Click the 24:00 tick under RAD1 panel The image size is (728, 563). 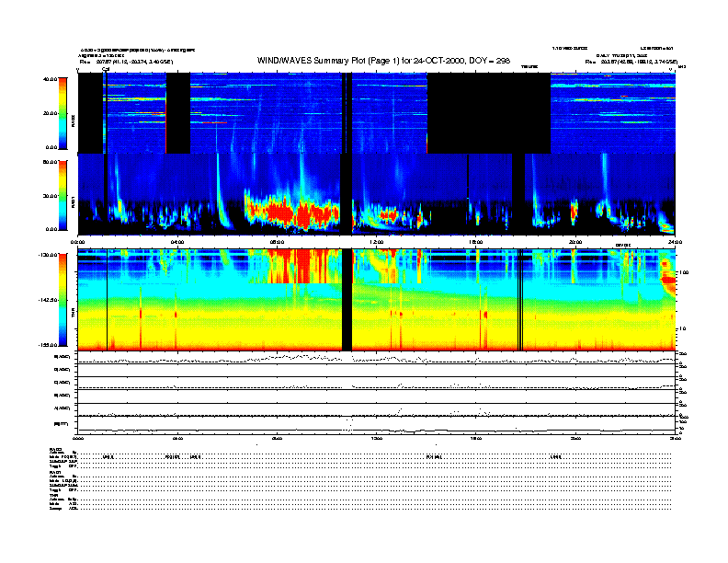click(675, 242)
